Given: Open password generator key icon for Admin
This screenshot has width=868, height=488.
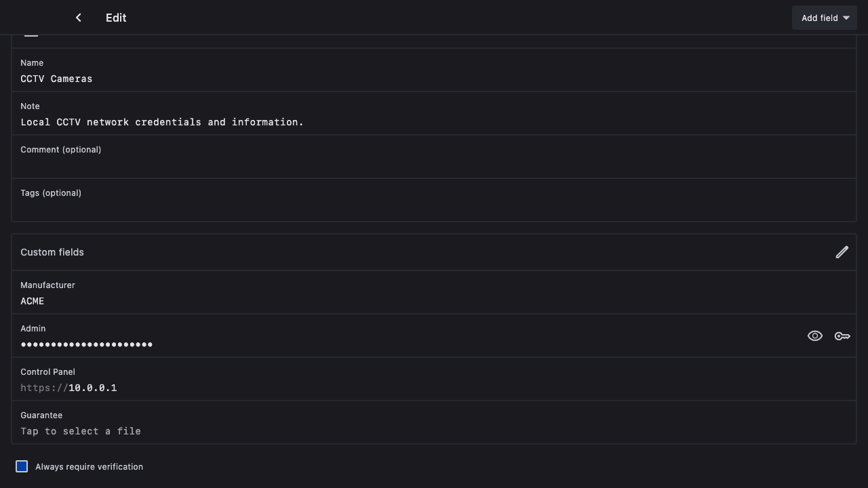Looking at the screenshot, I should [842, 336].
